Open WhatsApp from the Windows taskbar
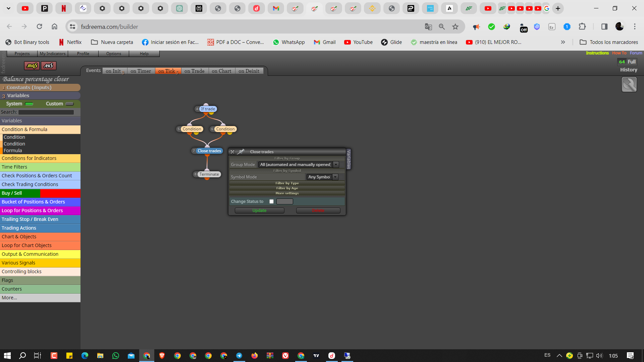The image size is (644, 362). pyautogui.click(x=116, y=356)
